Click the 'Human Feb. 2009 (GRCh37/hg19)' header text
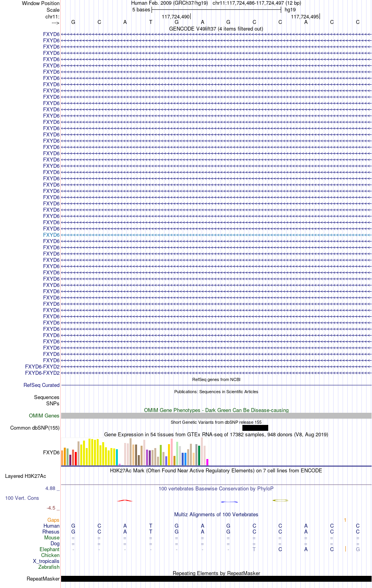The height and width of the screenshot is (588, 372). (x=170, y=3)
